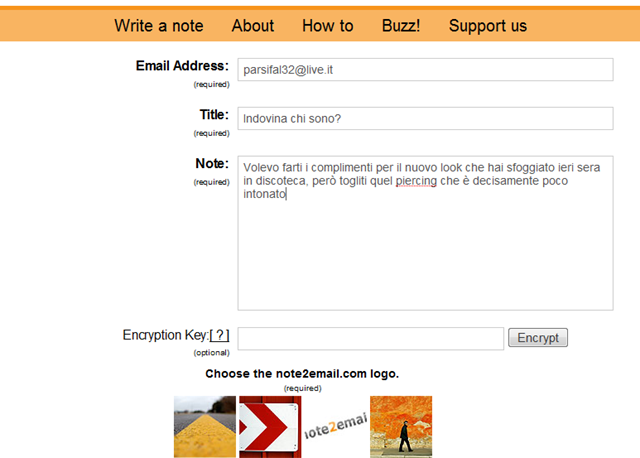Click into the Email Address field
This screenshot has width=640, height=458.
click(425, 70)
